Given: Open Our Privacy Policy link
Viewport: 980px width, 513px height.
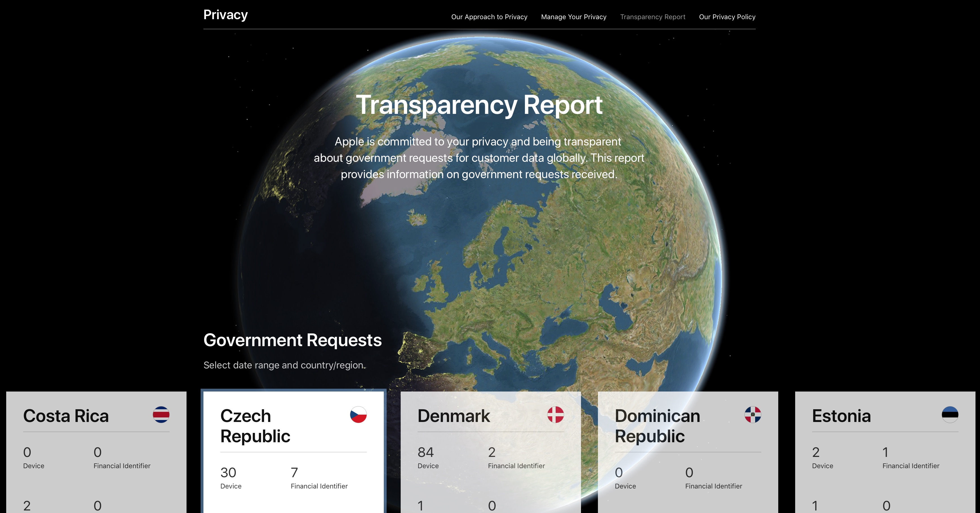Looking at the screenshot, I should pos(727,17).
